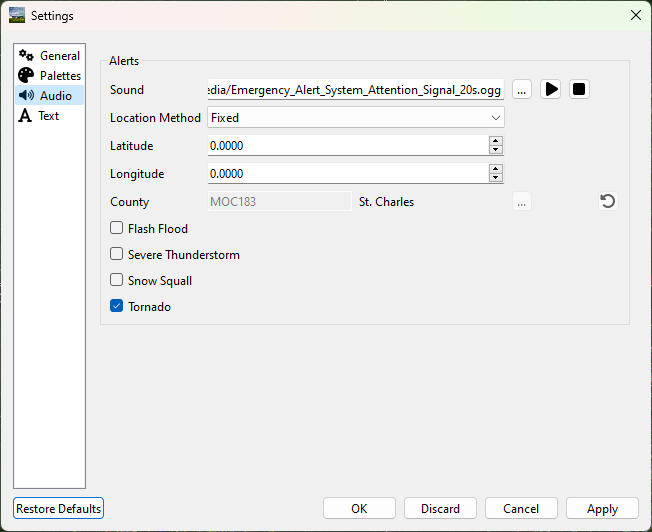Click the St. Charles county name

(386, 202)
